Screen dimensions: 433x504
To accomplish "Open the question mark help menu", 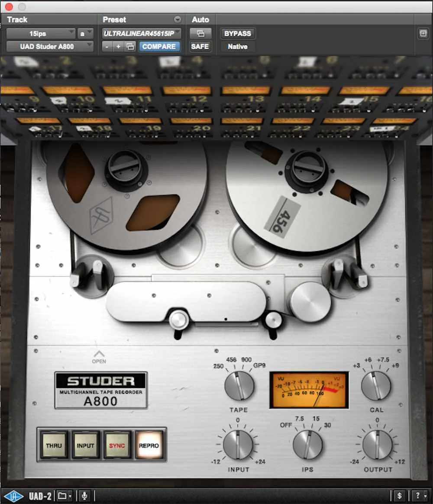I will (420, 496).
